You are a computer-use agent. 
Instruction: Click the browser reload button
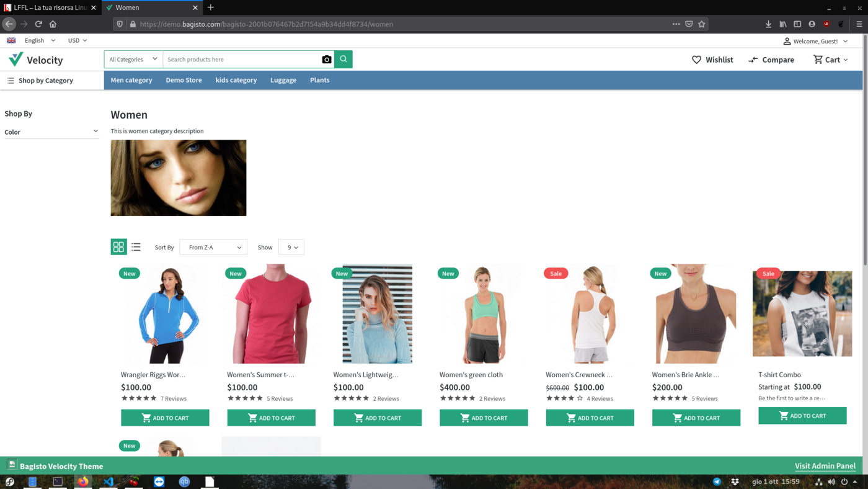tap(38, 24)
